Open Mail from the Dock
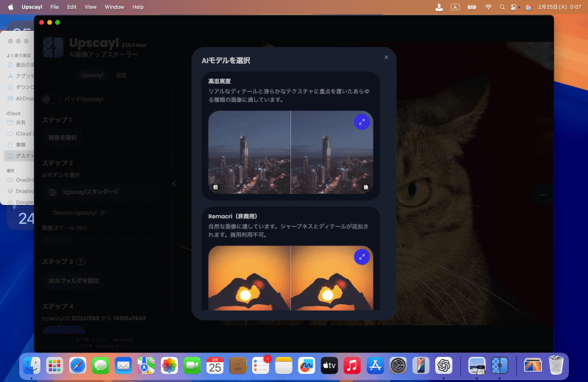The width and height of the screenshot is (588, 382). [x=123, y=365]
